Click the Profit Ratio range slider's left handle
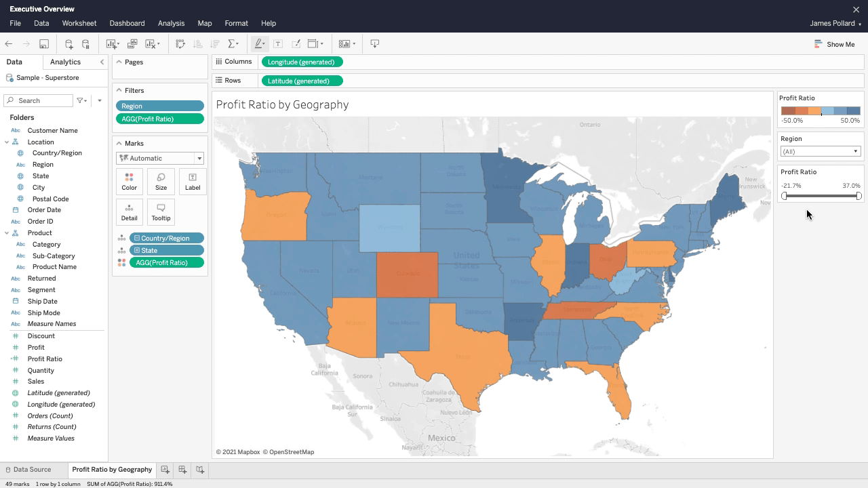Screen dimensions: 868x488 pos(785,196)
